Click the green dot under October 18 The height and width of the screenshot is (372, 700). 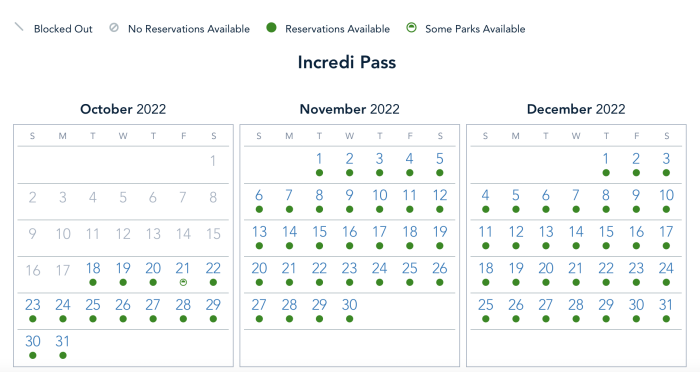[93, 282]
